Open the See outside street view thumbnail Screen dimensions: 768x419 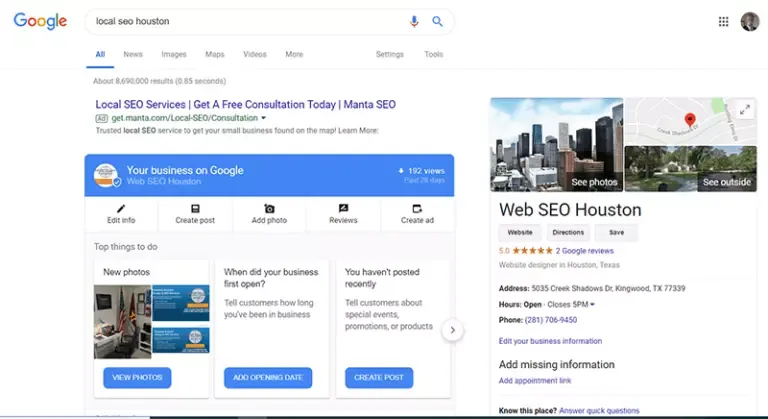pos(691,169)
